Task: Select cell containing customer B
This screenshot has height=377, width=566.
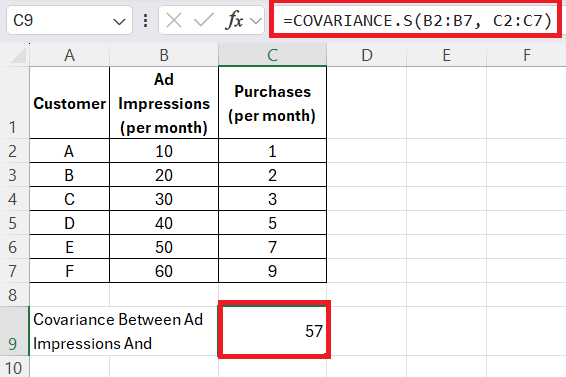Action: pos(69,175)
